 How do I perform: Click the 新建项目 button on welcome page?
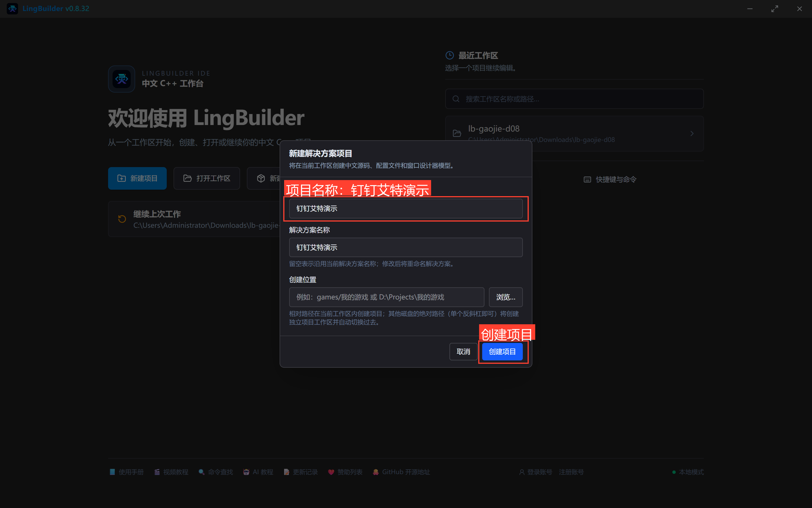coord(137,178)
